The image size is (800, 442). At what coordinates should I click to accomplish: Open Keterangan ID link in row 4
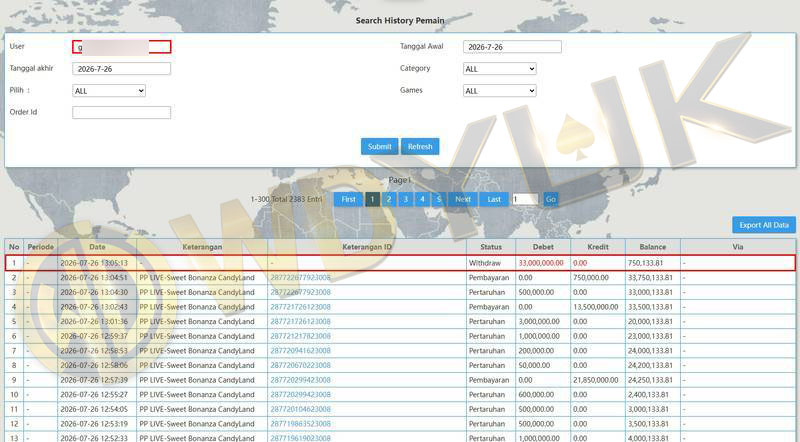[x=301, y=307]
